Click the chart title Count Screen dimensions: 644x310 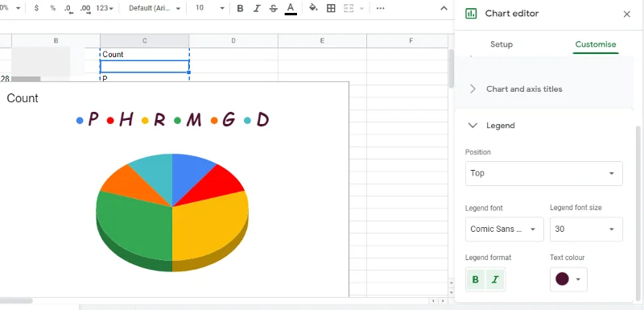(23, 98)
